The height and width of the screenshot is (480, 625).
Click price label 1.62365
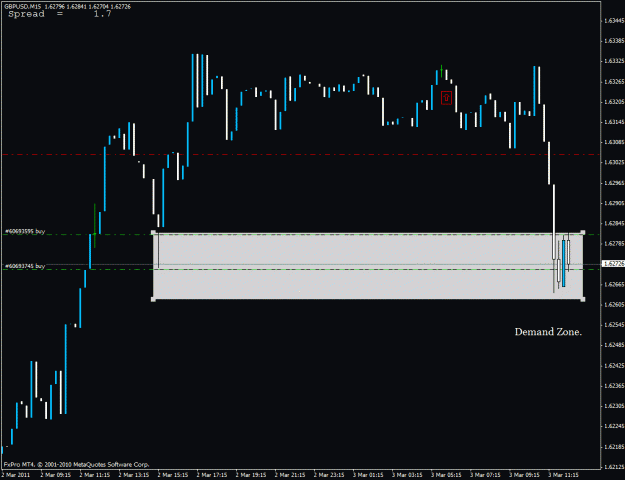tap(614, 386)
